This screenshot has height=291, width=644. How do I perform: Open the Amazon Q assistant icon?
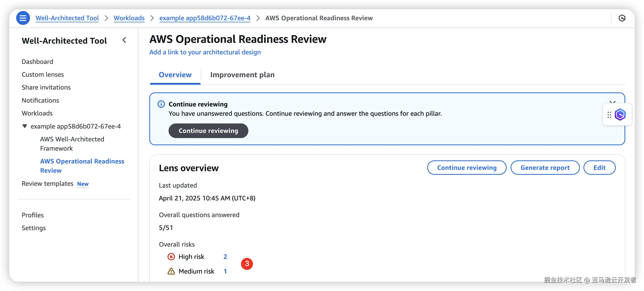coord(620,114)
